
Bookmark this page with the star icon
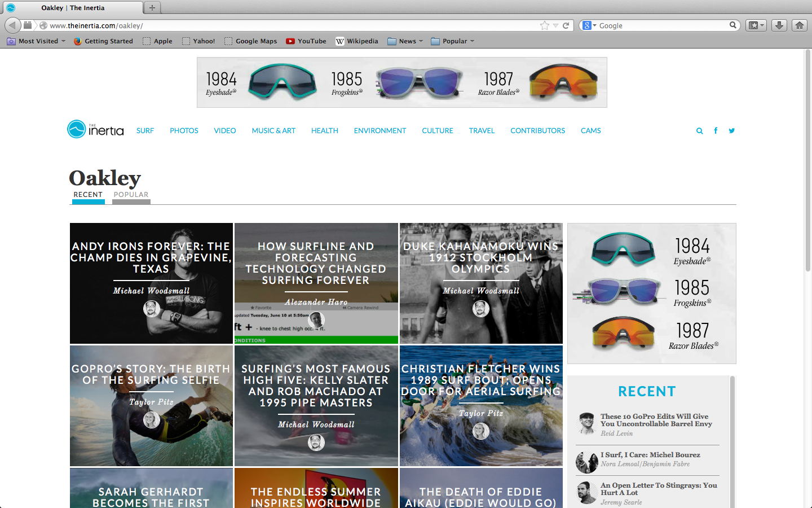coord(544,25)
